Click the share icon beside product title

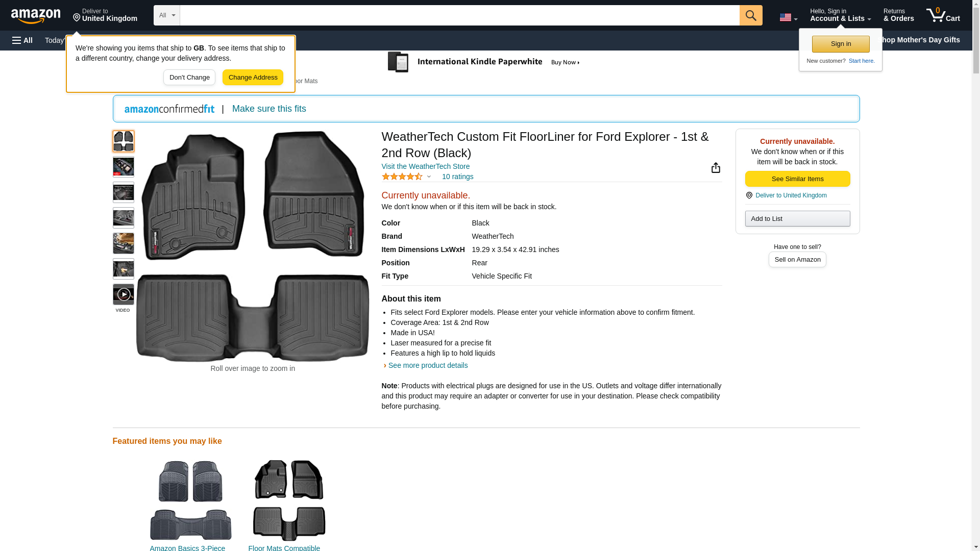716,168
